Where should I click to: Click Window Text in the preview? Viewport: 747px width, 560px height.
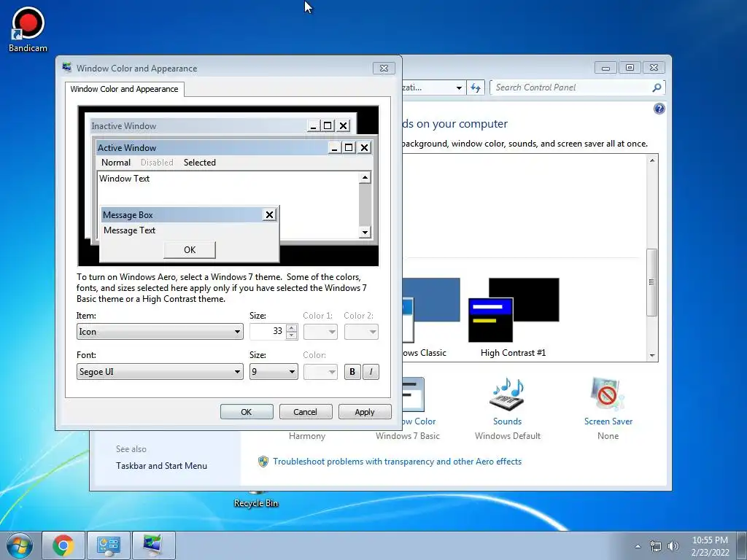pos(124,179)
